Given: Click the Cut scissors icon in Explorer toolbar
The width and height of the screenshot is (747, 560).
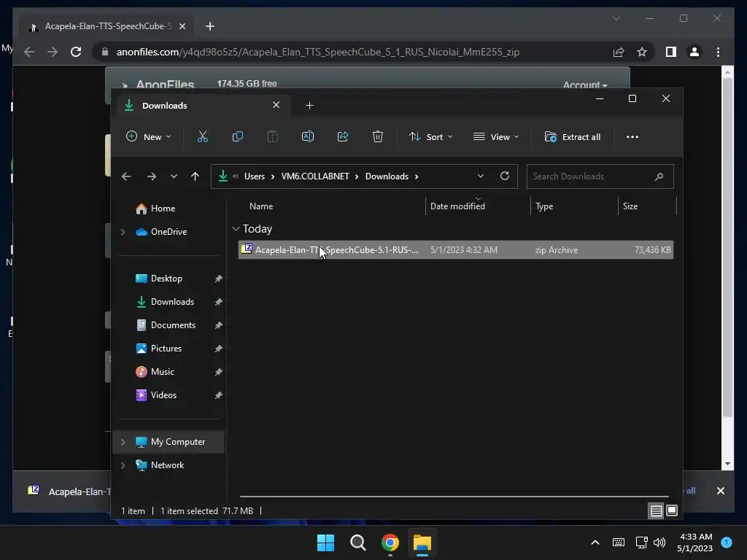Looking at the screenshot, I should [203, 137].
